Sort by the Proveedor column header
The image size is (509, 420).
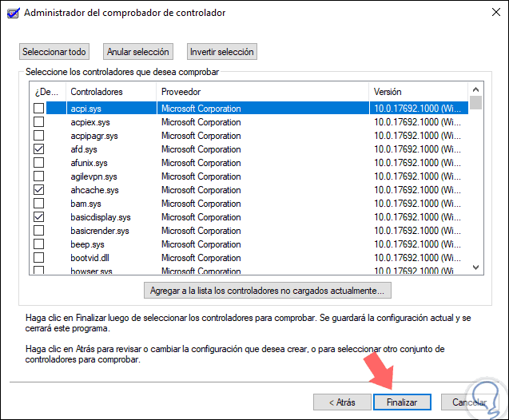click(263, 92)
